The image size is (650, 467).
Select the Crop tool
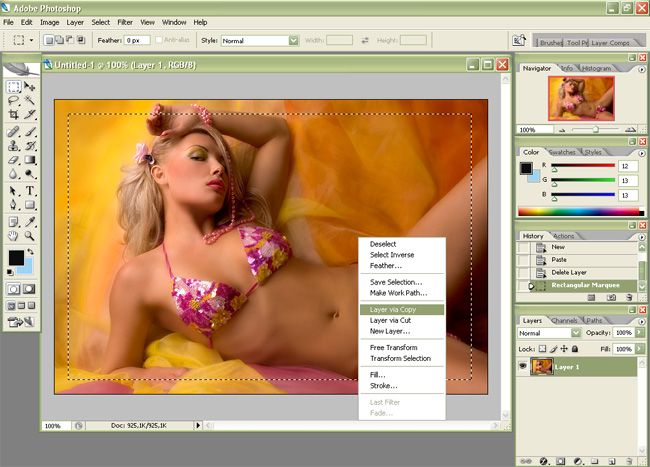coord(14,114)
